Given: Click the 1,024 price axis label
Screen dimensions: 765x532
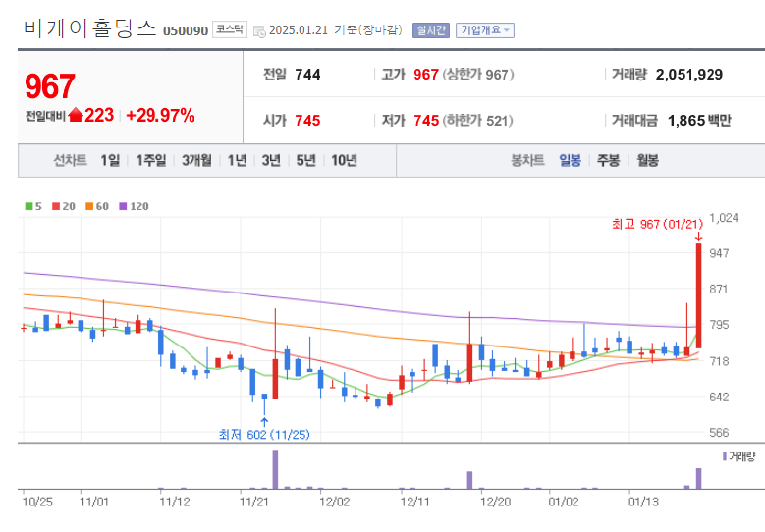Looking at the screenshot, I should pyautogui.click(x=724, y=218).
